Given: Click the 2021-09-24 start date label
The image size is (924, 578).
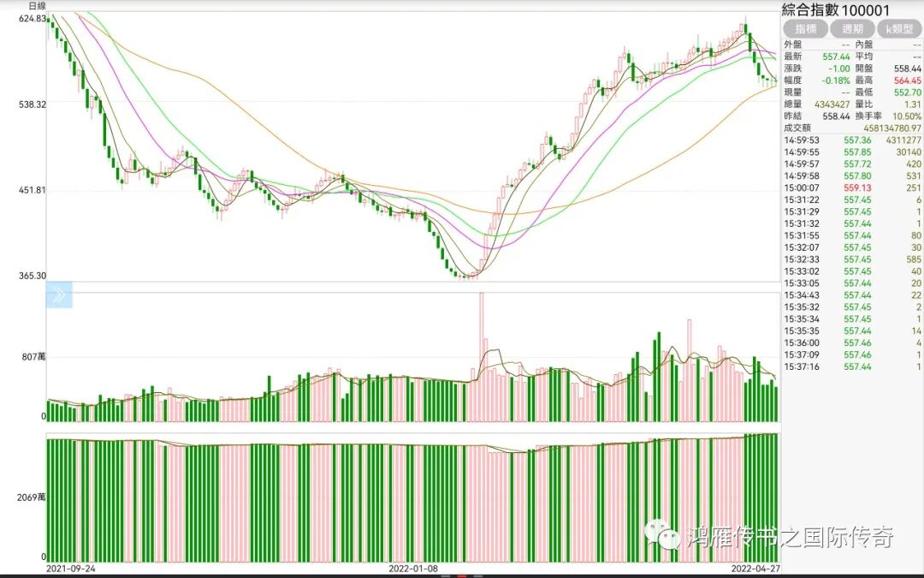Looking at the screenshot, I should pos(71,569).
